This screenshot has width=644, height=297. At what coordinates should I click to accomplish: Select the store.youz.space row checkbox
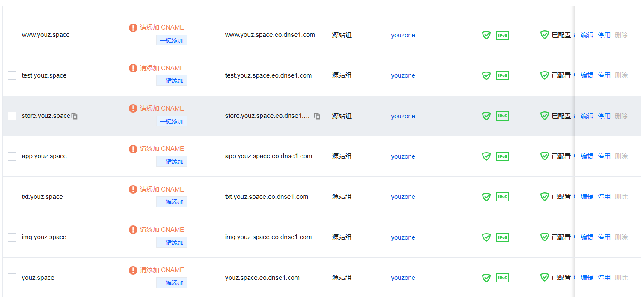(x=12, y=116)
